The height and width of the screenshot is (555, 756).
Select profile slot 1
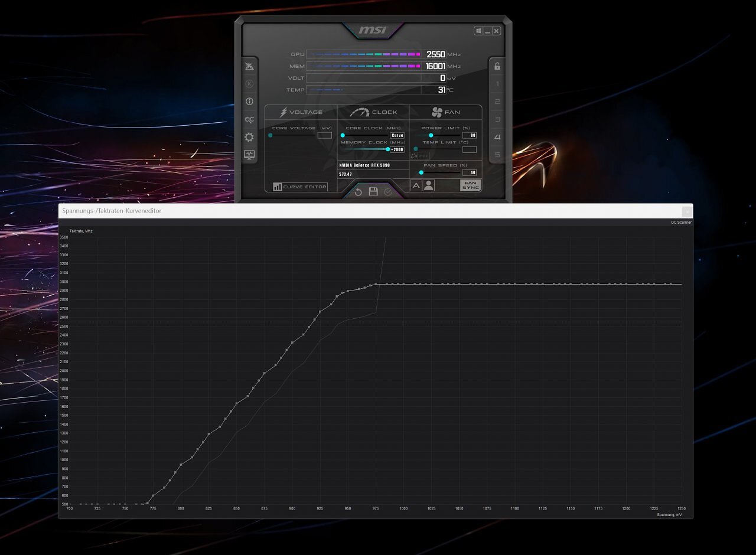click(x=497, y=84)
